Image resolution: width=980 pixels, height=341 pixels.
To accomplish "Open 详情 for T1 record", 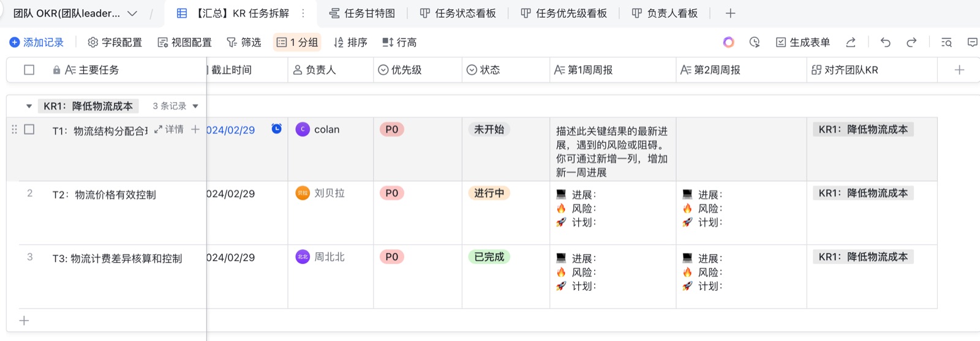I will click(x=168, y=129).
